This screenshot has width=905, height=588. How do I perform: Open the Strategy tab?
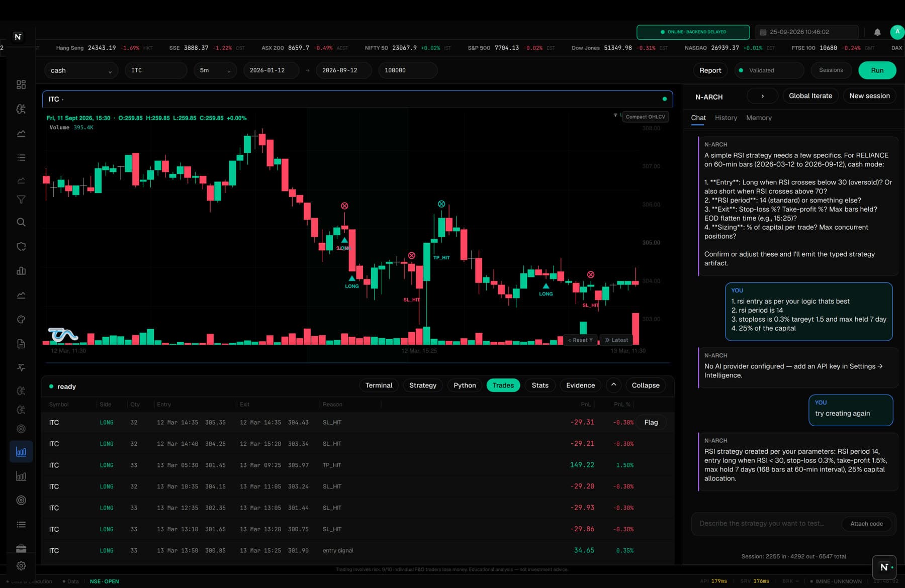(x=423, y=385)
